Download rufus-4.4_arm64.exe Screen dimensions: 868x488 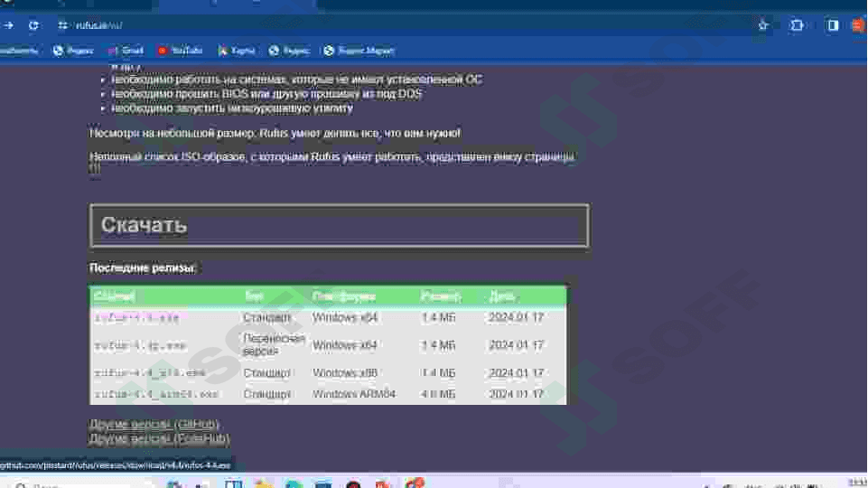156,394
